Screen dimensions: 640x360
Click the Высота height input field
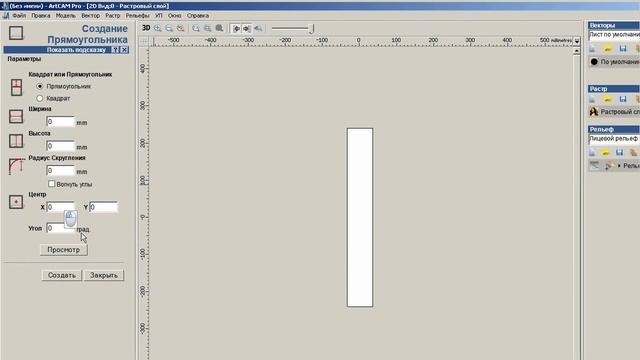(61, 146)
